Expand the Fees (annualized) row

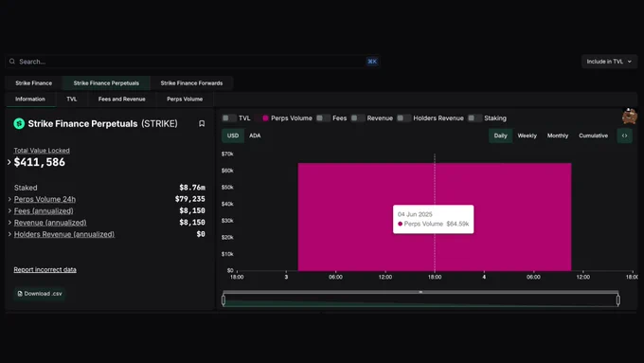point(9,211)
